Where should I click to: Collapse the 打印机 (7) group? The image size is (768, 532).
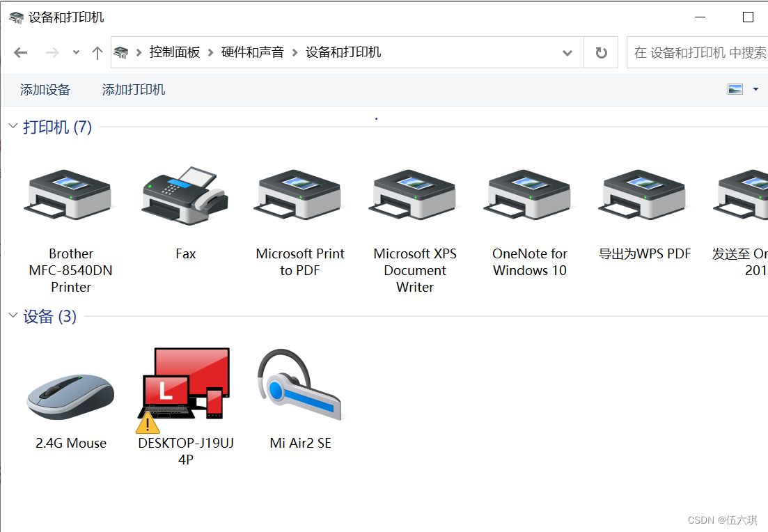click(x=13, y=126)
